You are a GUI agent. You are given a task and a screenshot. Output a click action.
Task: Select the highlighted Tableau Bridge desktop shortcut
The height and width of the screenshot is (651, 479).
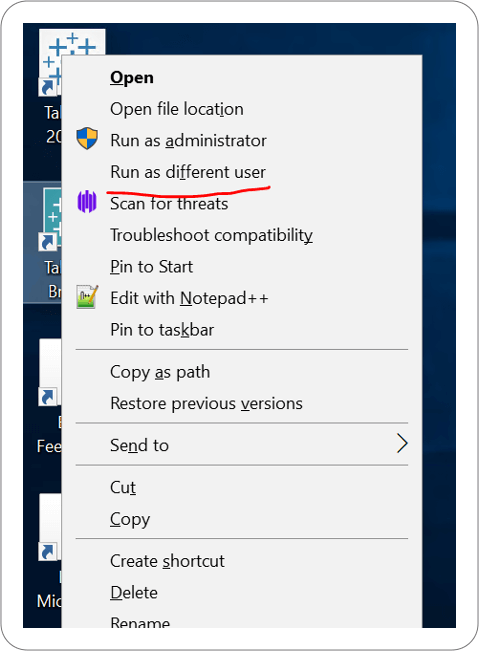click(x=43, y=242)
